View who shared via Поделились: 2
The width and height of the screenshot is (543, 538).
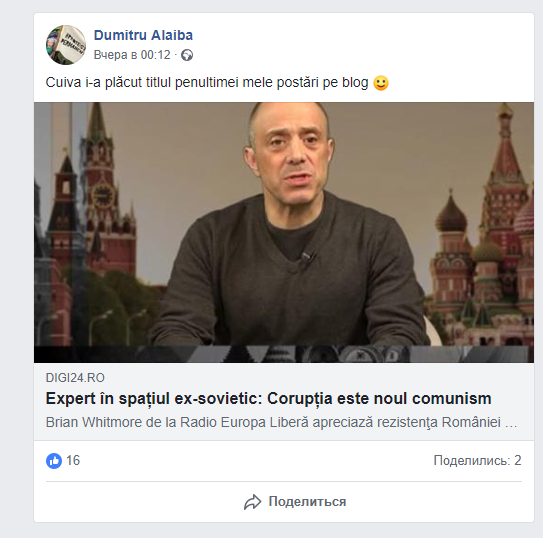tap(477, 460)
